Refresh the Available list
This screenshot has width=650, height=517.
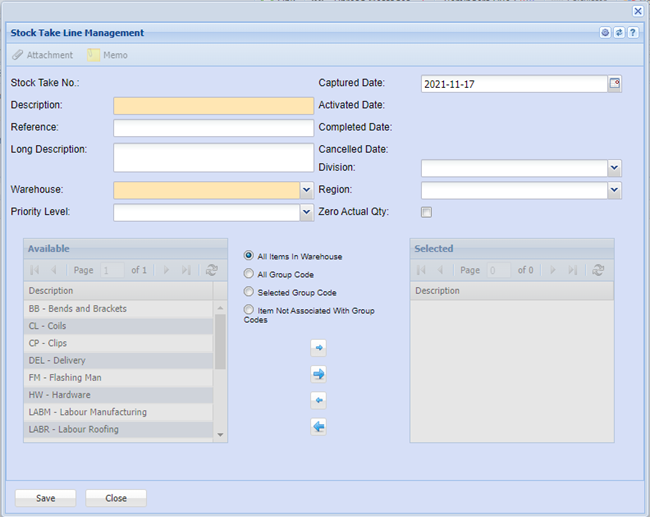(x=211, y=270)
